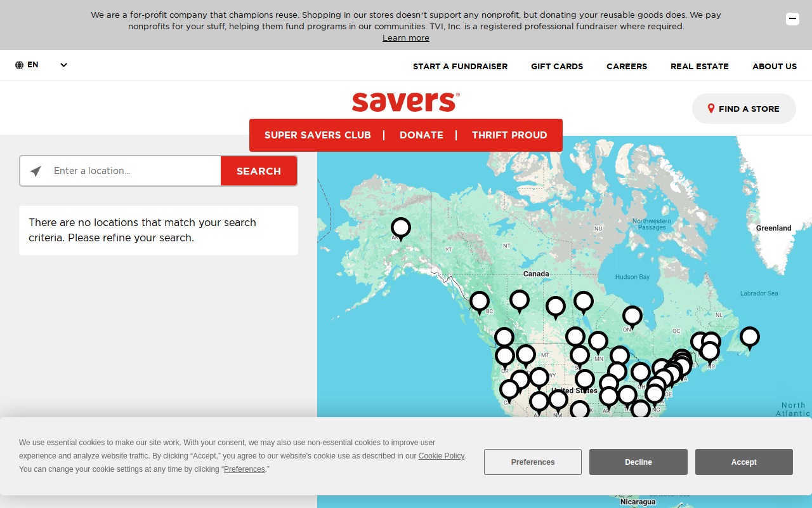
Task: Open Learn more link in banner
Action: coord(406,38)
